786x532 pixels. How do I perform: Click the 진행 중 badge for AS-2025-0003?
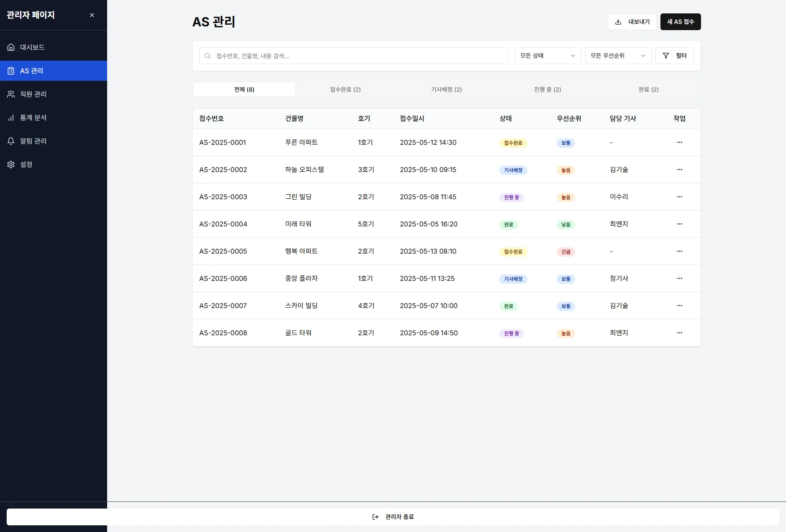pos(511,197)
